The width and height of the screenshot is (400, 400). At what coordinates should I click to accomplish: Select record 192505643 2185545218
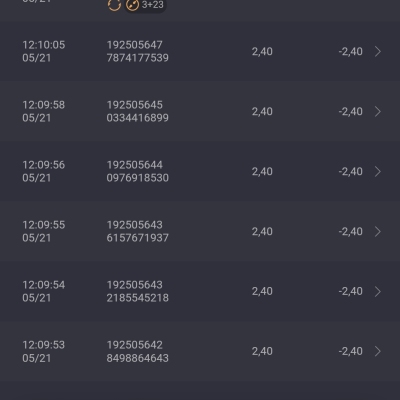coord(138,291)
